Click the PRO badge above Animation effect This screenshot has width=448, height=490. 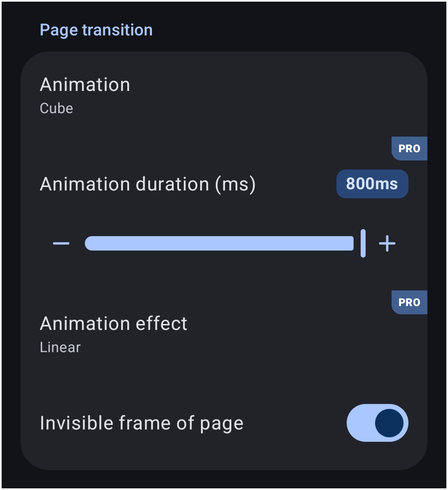409,302
